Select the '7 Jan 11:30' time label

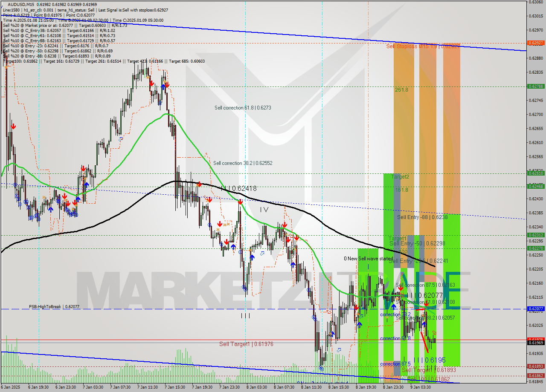coord(147,388)
